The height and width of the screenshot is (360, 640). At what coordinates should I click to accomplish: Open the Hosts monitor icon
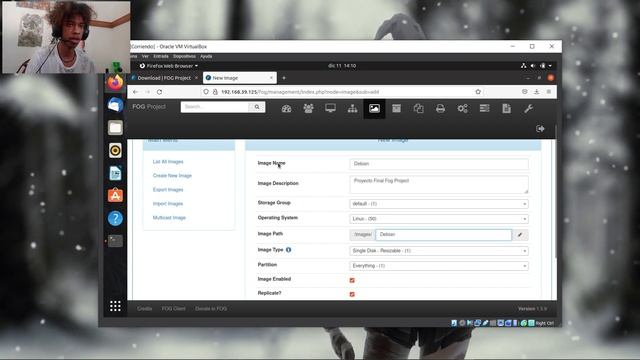(331, 109)
